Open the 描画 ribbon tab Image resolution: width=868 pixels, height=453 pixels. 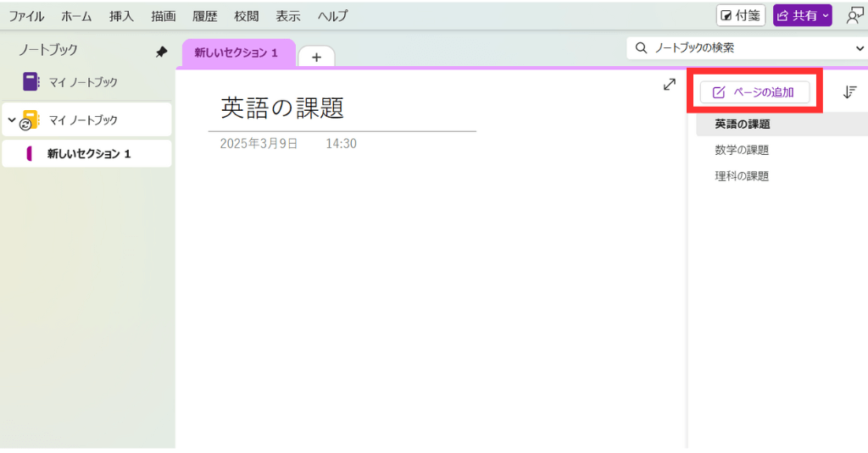(163, 16)
